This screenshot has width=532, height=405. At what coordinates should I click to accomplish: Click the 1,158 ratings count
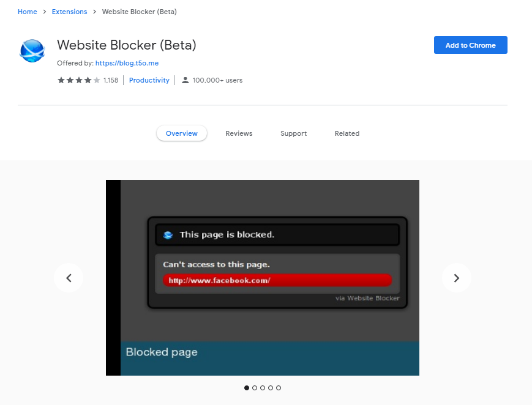coord(111,80)
